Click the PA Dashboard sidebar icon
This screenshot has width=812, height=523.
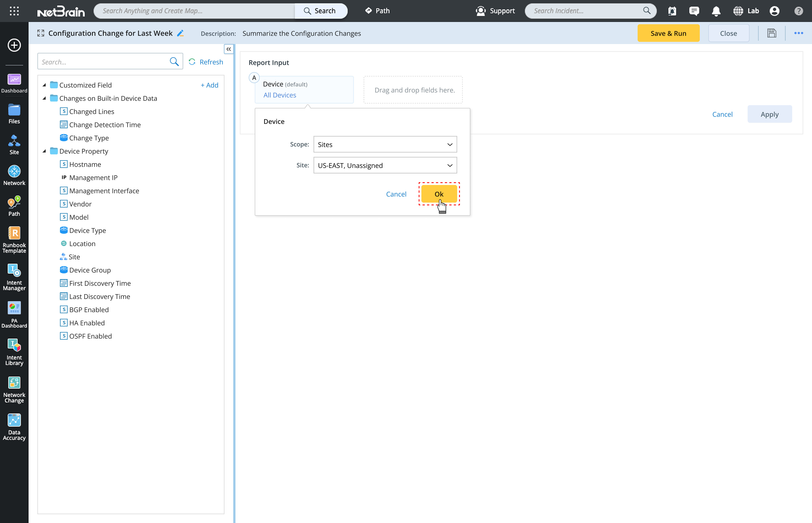click(14, 315)
